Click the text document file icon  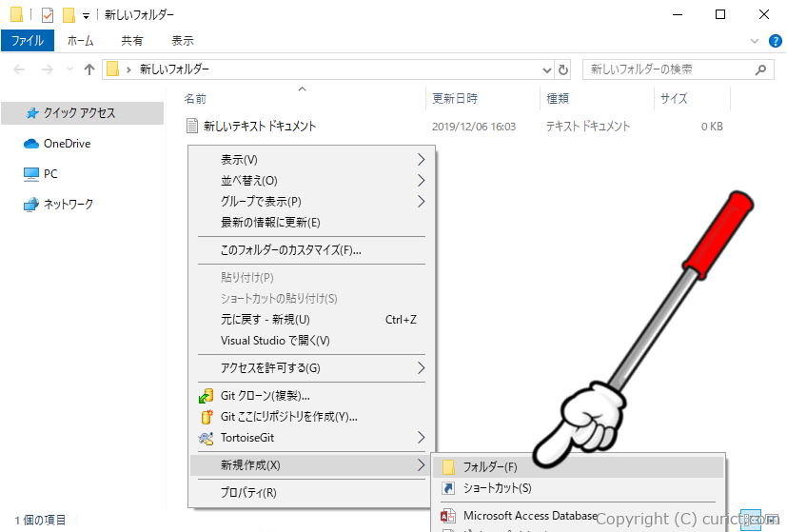click(191, 126)
